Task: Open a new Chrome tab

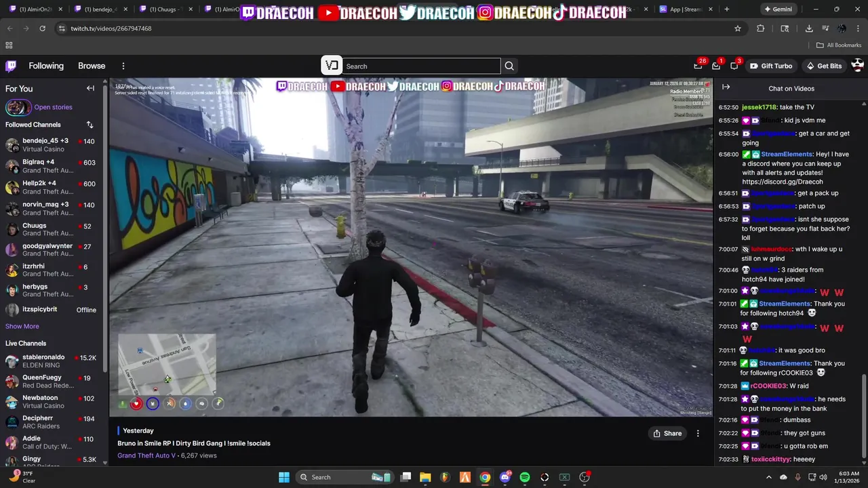Action: click(x=726, y=9)
